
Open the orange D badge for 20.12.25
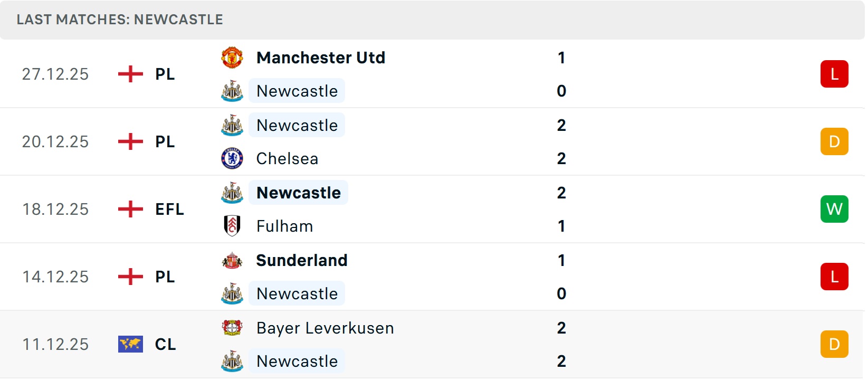coord(834,141)
